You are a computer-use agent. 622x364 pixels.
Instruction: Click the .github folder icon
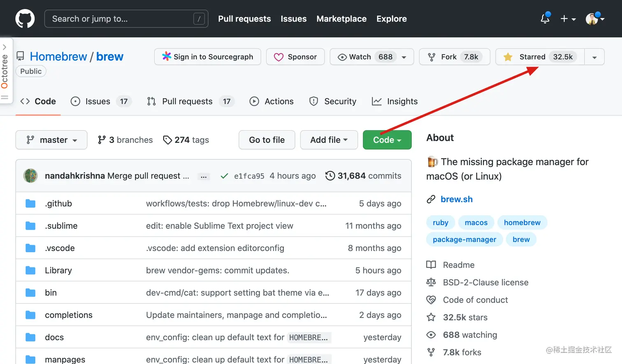30,204
